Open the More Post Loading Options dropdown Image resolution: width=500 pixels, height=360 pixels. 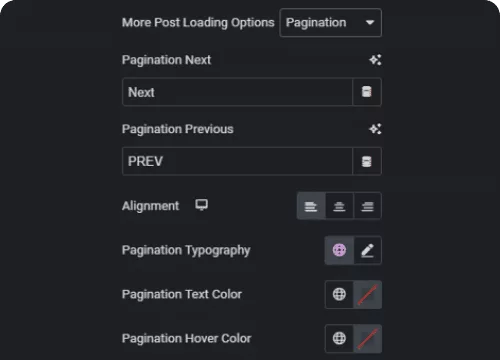coord(330,23)
